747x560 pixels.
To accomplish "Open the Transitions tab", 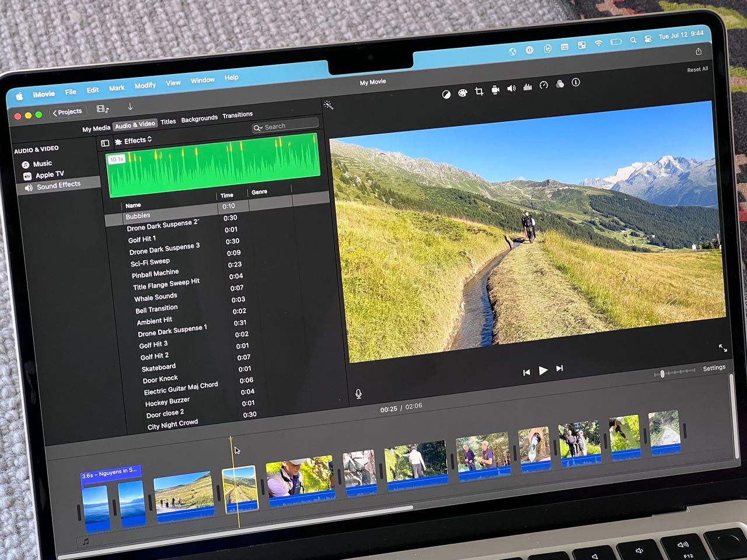I will pos(238,115).
